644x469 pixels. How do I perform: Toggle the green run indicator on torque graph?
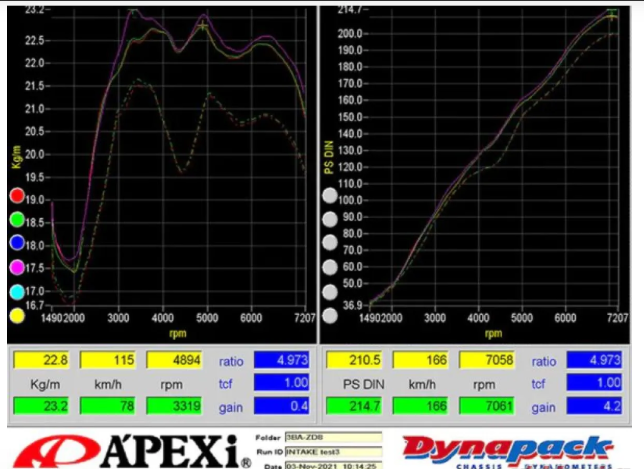(x=17, y=219)
